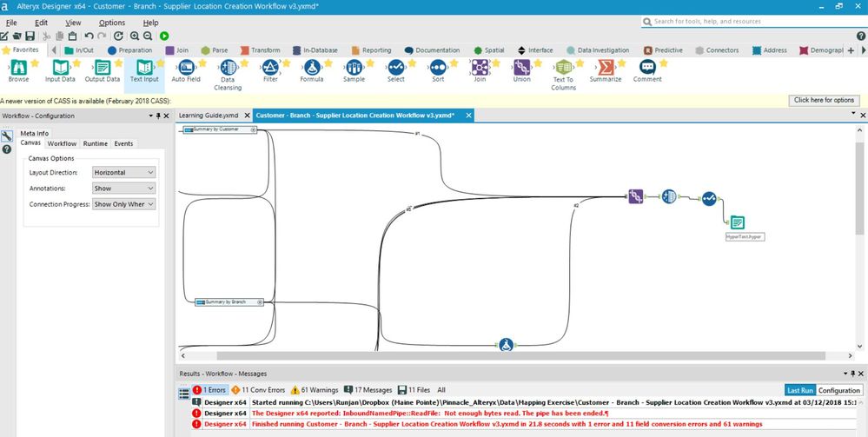868x437 pixels.
Task: Toggle the favorite star on Text Input
Action: pos(160,63)
